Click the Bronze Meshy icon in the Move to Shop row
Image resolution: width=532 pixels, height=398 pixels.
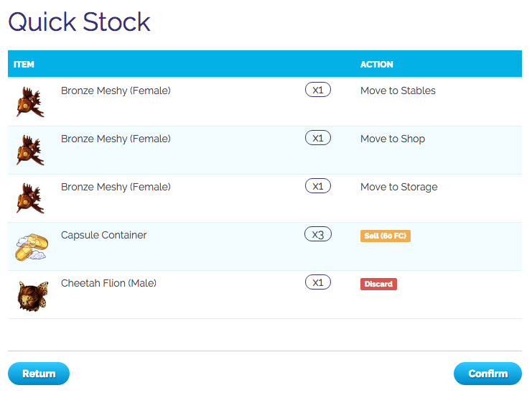(x=30, y=150)
